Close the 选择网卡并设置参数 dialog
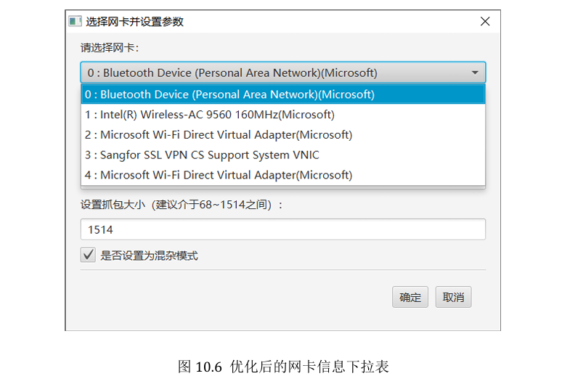 485,22
